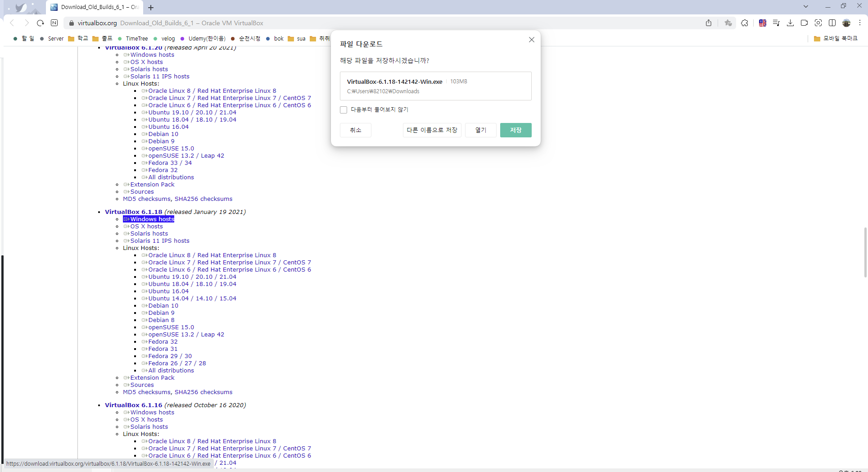
Task: Reload the current page
Action: (x=41, y=23)
